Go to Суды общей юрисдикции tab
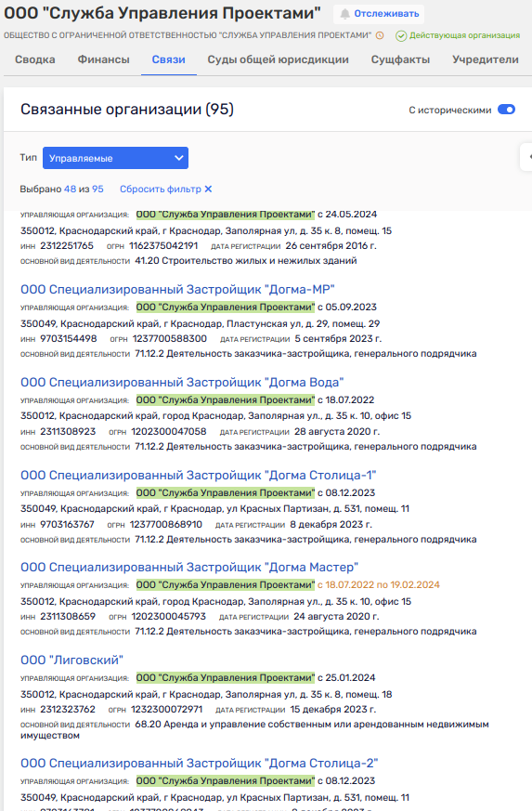The image size is (532, 811). tap(279, 60)
